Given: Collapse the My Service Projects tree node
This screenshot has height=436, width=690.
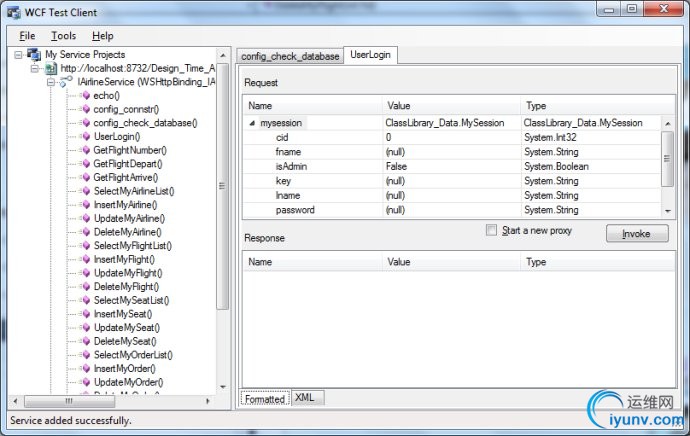Looking at the screenshot, I should tap(18, 55).
